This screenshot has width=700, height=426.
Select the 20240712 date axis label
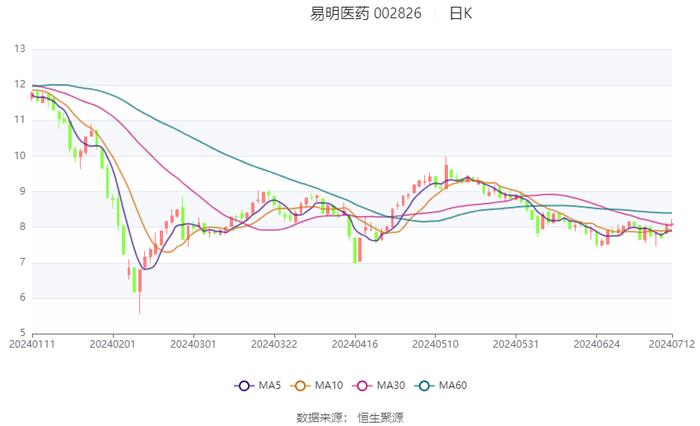pos(672,344)
